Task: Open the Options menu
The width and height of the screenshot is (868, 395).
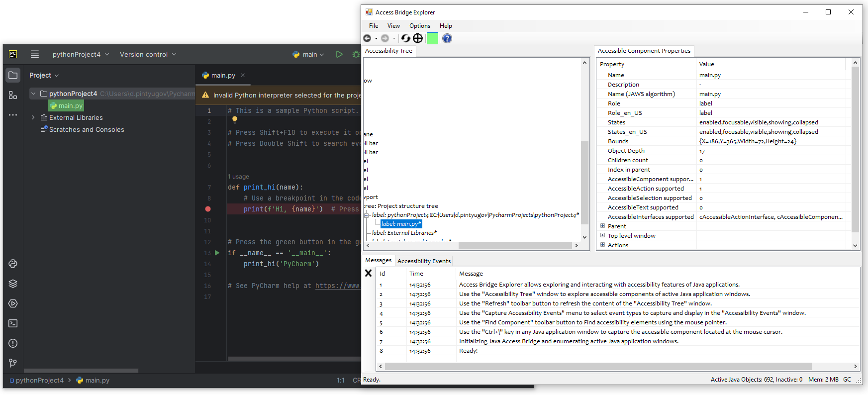Action: tap(420, 26)
